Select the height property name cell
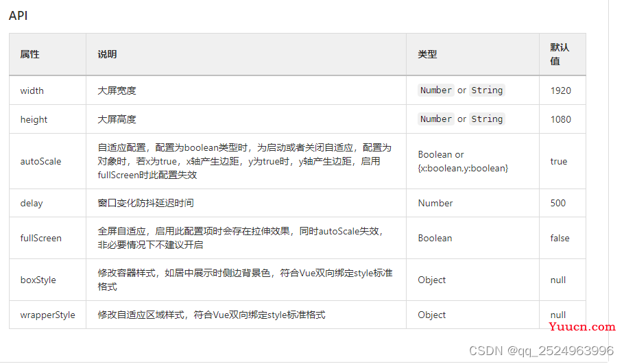This screenshot has height=364, width=624. coord(34,119)
